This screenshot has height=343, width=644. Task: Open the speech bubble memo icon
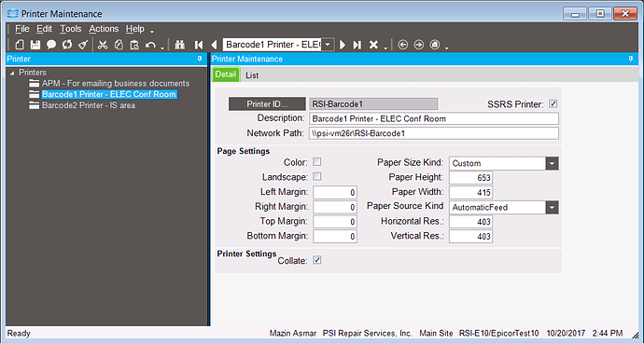click(51, 45)
